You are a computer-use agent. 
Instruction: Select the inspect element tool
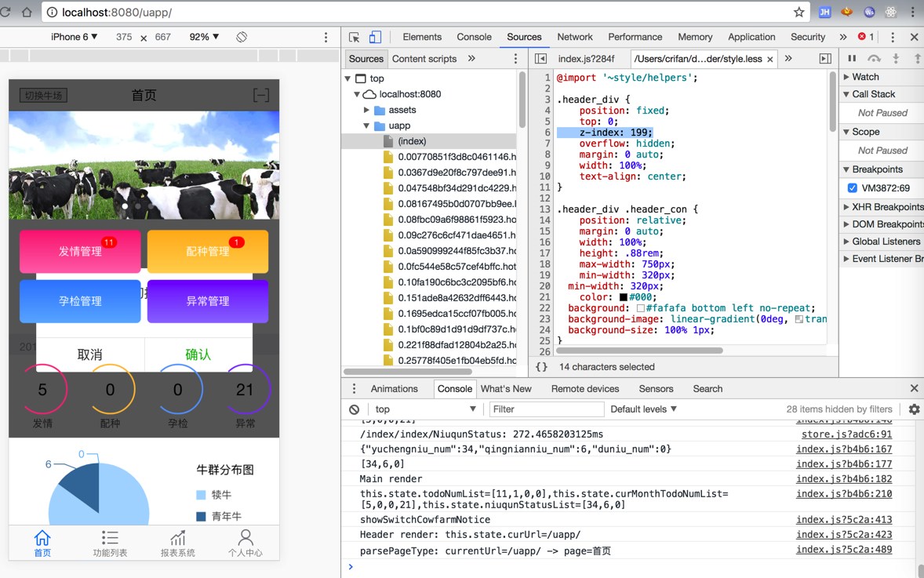coord(355,37)
